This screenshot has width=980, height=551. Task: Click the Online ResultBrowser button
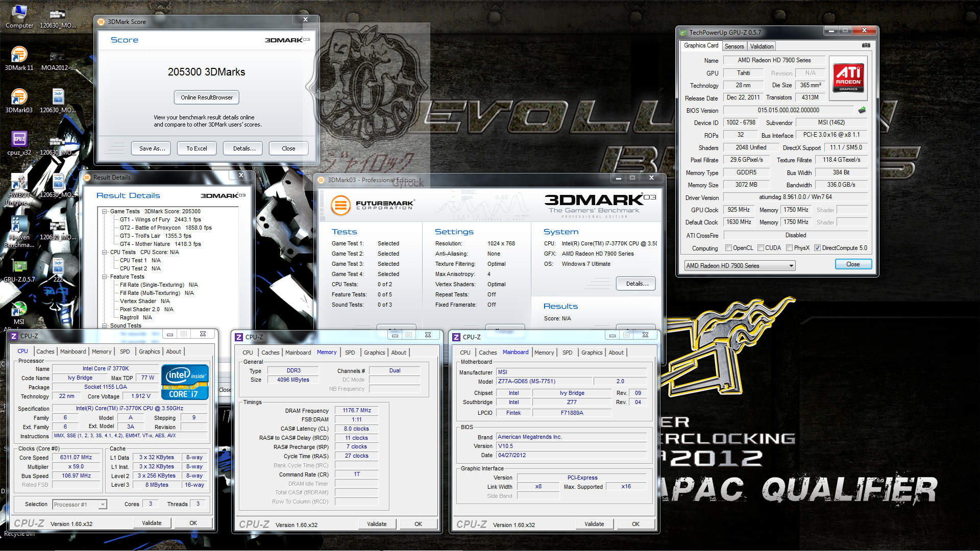pos(207,97)
